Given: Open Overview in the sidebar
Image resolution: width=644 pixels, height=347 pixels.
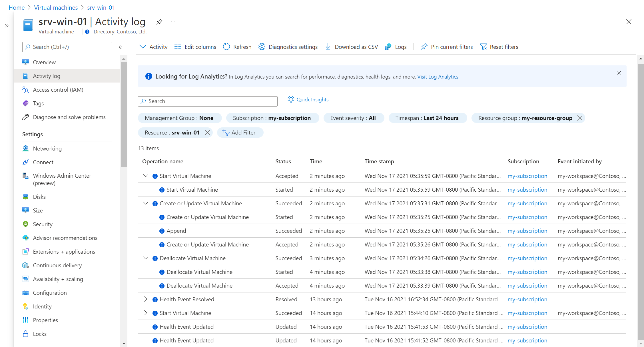Looking at the screenshot, I should [x=67, y=62].
